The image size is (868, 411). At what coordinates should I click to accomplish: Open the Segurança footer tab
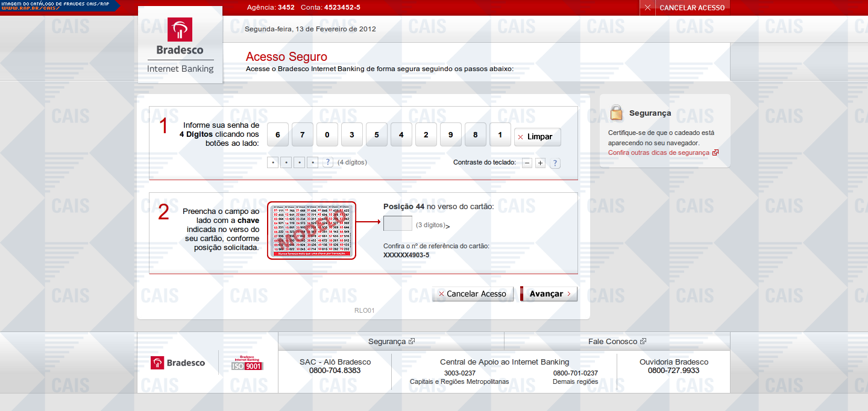[391, 341]
